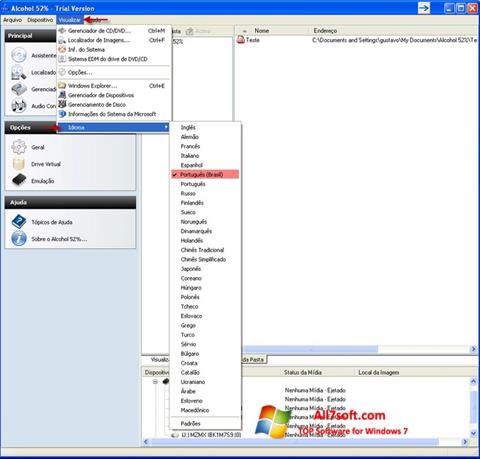
Task: Open Sobre o Alcohol 52% link
Action: (59, 239)
